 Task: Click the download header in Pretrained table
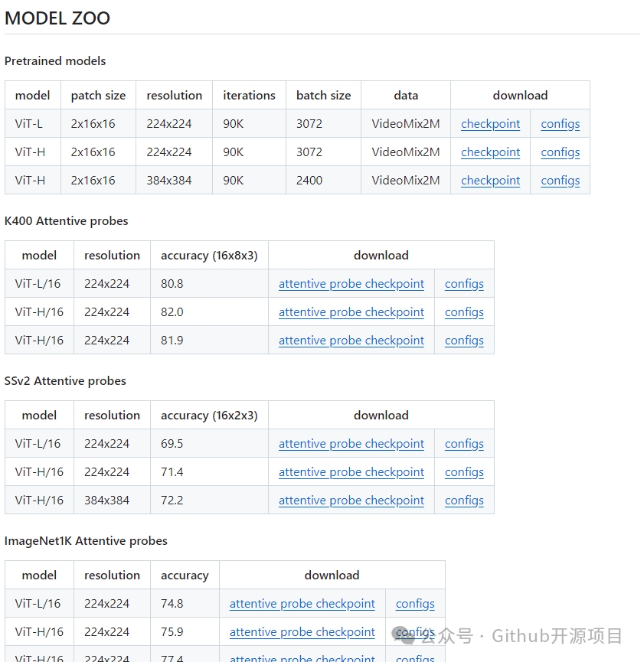click(x=520, y=96)
